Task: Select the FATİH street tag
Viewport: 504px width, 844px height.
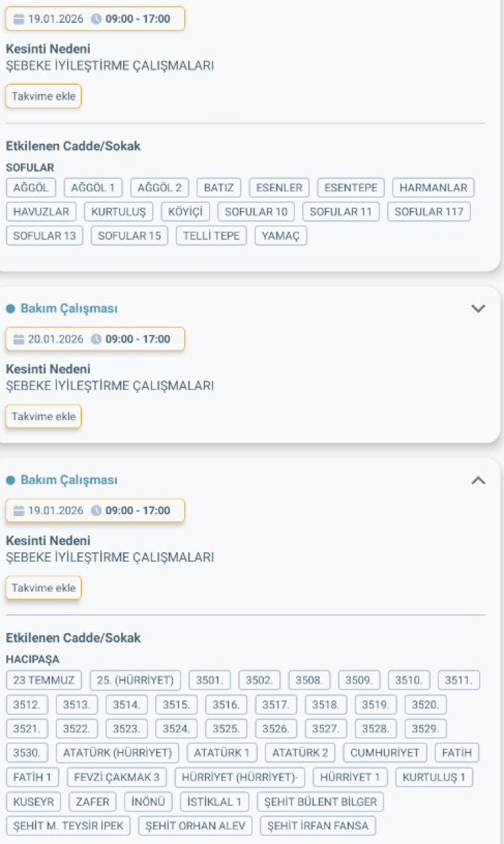Action: point(457,753)
